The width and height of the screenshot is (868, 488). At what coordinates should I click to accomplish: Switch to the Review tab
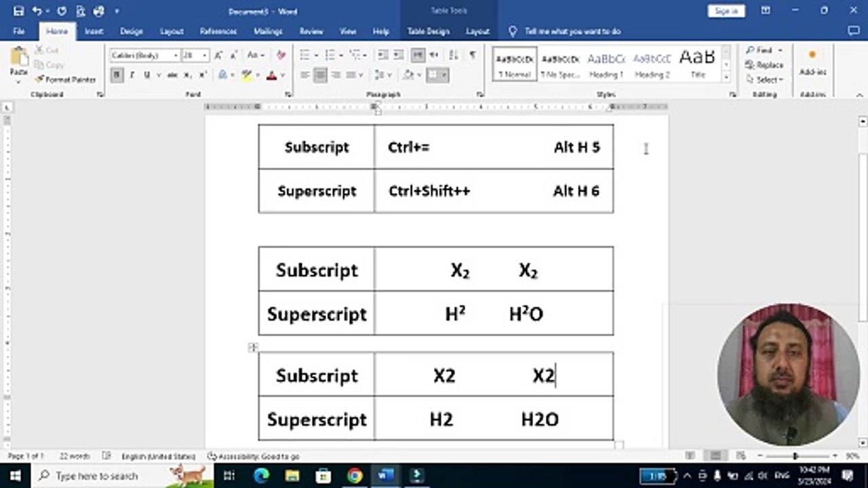click(311, 31)
